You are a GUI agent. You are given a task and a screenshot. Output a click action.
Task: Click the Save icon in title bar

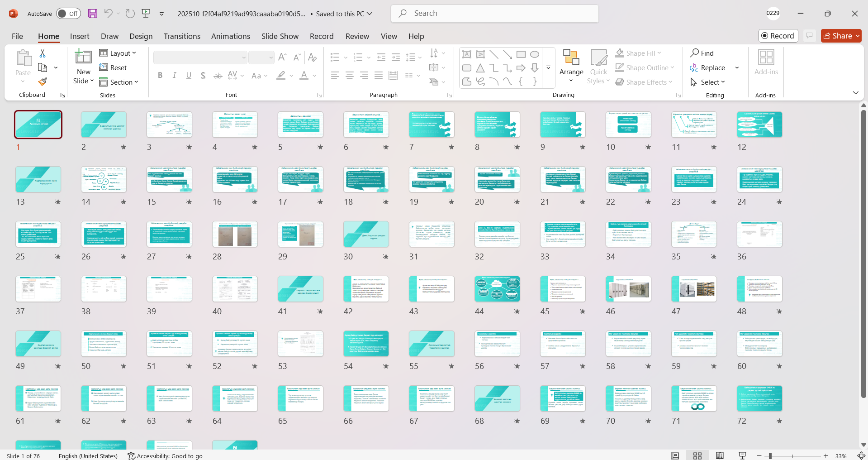[93, 14]
